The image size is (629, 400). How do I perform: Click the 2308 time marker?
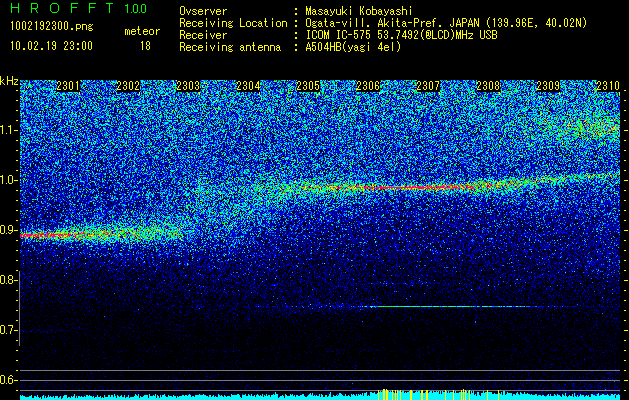click(488, 86)
